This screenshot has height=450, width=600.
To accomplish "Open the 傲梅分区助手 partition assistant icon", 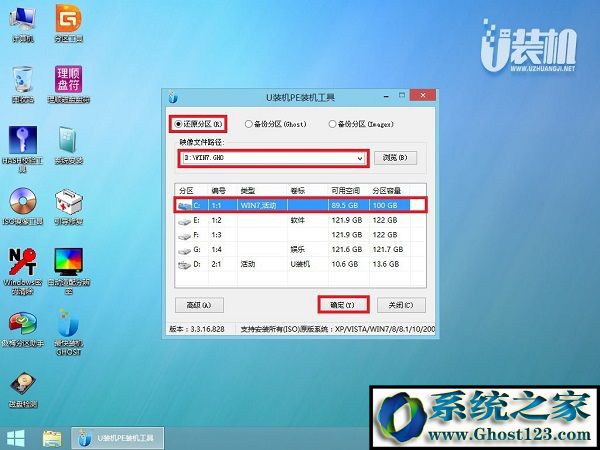I will [x=23, y=329].
